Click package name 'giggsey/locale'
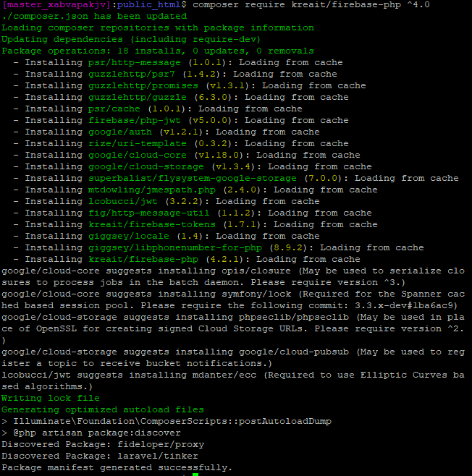The image size is (472, 476). pos(128,236)
